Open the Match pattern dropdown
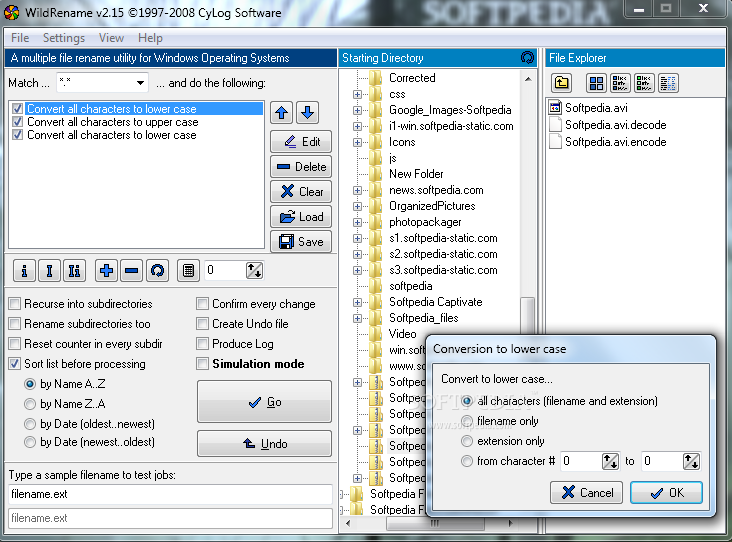Viewport: 732px width, 542px height. click(140, 83)
